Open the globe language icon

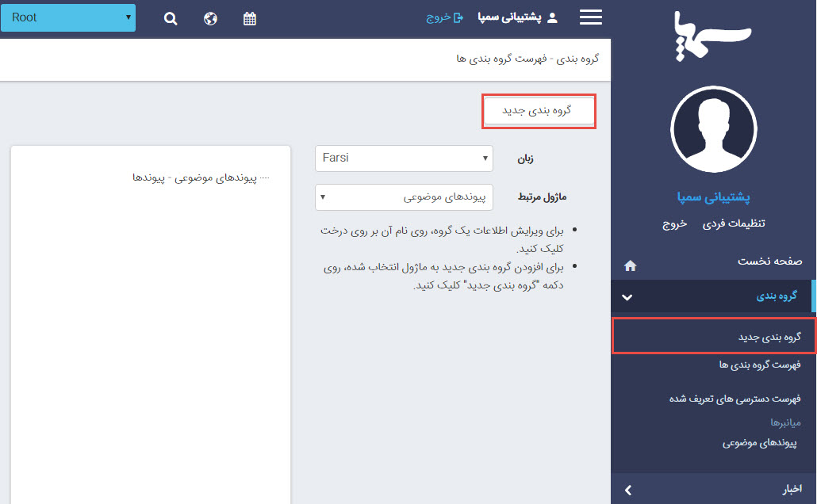click(x=210, y=18)
